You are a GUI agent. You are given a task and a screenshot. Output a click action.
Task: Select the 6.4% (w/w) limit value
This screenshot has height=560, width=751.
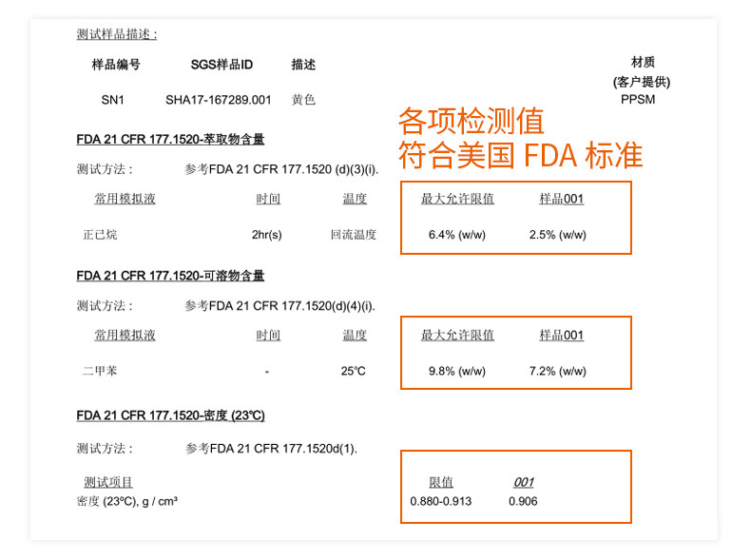click(457, 235)
